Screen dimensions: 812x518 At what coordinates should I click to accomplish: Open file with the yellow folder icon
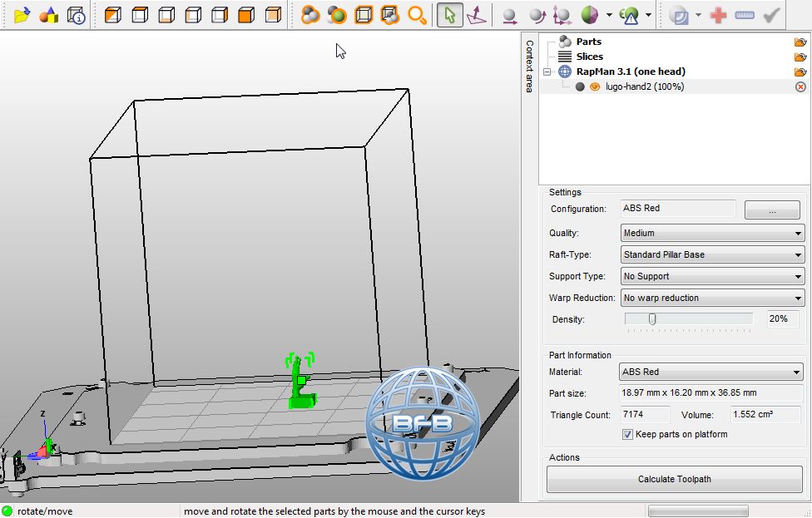pos(22,15)
